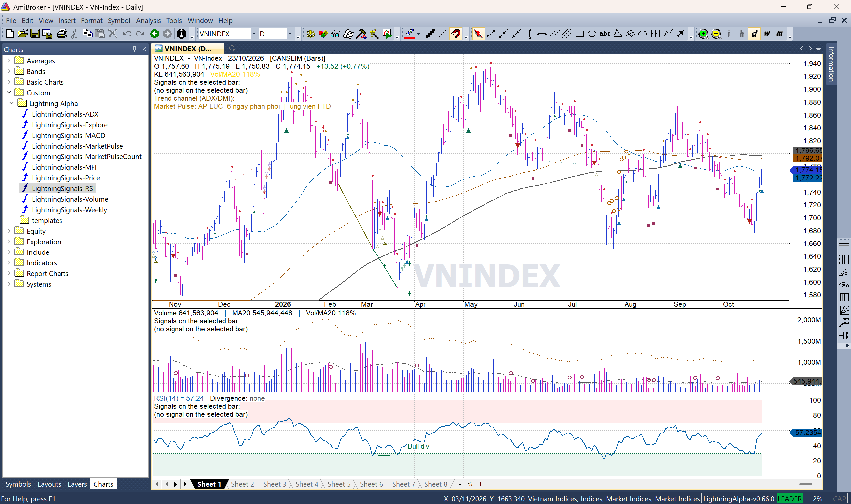This screenshot has height=504, width=851.
Task: Select the Horizontal line tool
Action: pos(542,34)
